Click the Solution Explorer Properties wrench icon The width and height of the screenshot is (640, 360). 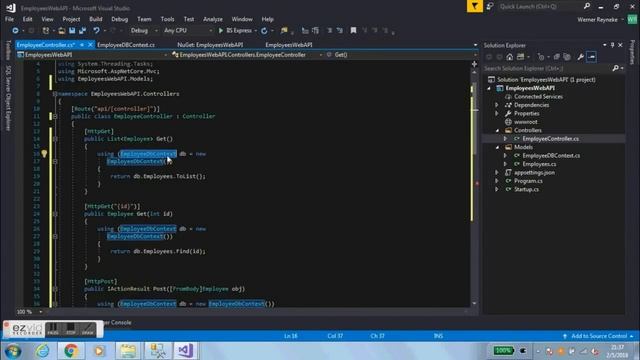click(580, 57)
